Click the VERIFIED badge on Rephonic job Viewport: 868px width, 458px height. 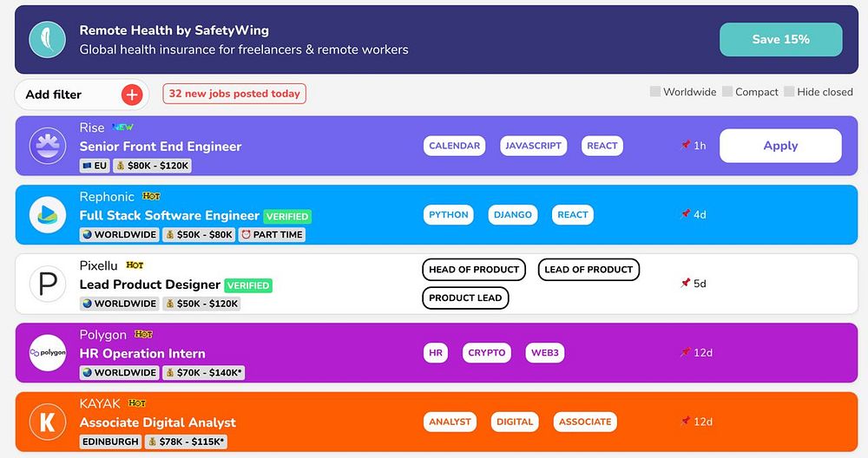click(287, 216)
